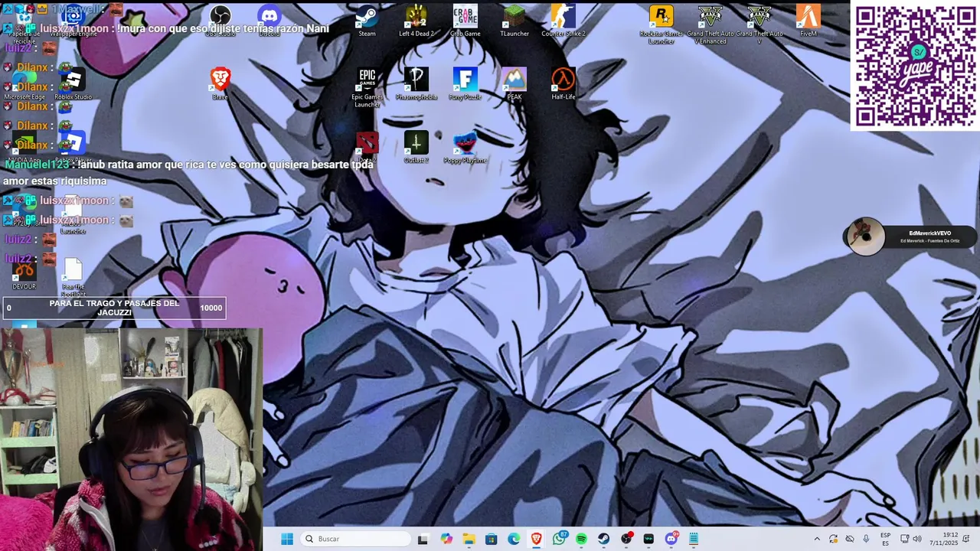Open the notification center bell icon
Screen dimensions: 980x551
point(967,539)
